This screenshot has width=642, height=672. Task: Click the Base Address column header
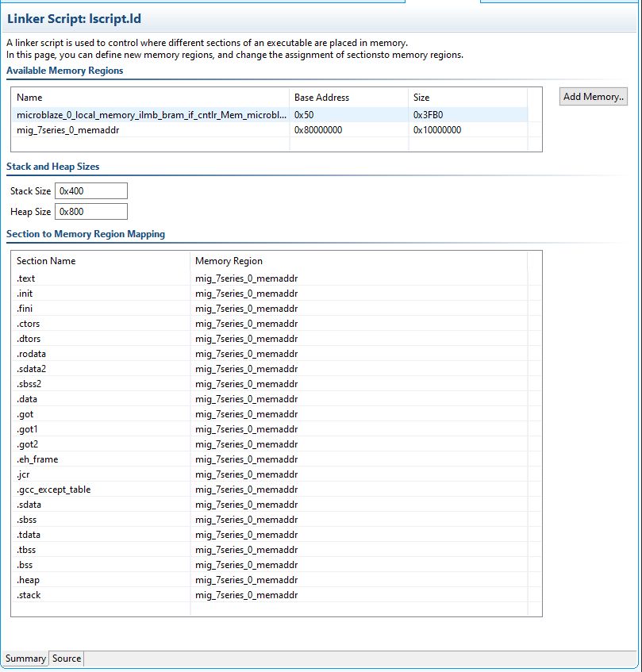(x=321, y=98)
